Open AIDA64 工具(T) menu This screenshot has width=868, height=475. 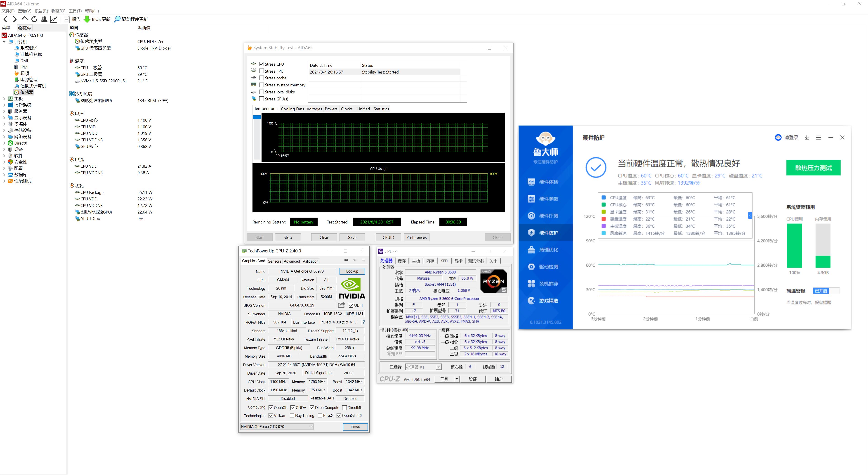75,11
